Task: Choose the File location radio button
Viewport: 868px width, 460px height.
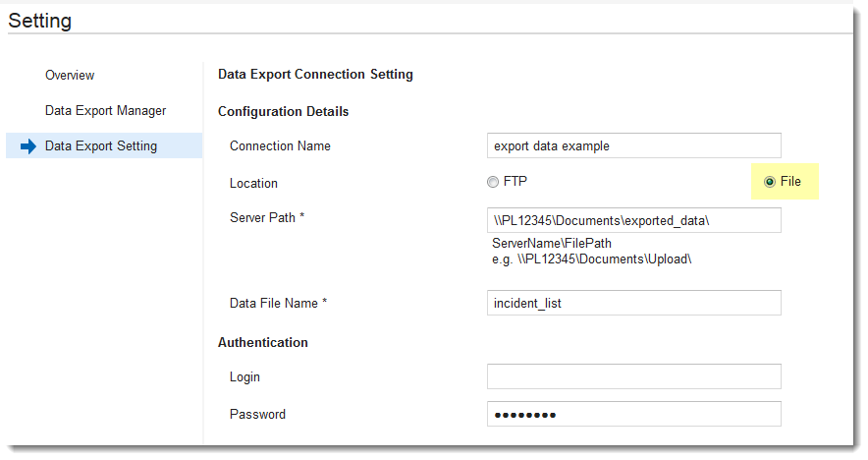Action: pos(770,182)
